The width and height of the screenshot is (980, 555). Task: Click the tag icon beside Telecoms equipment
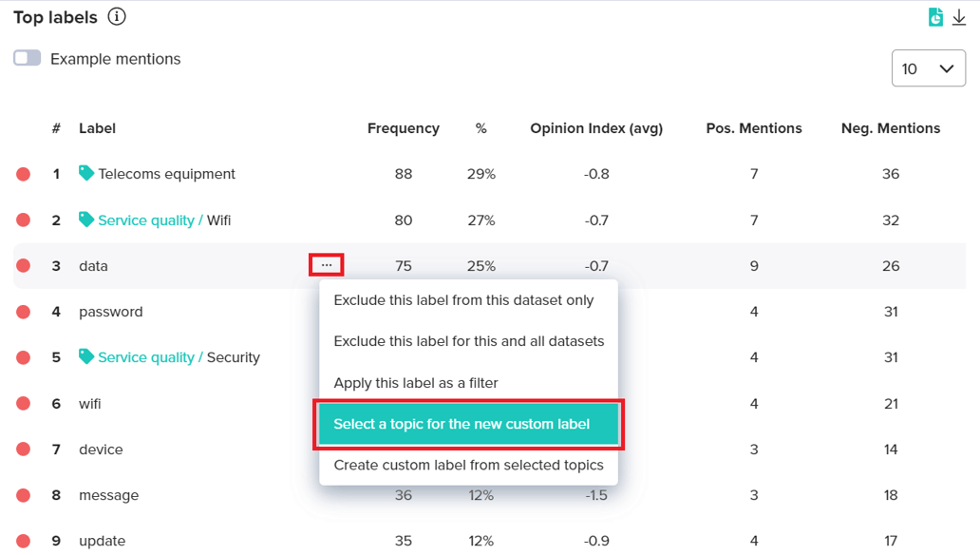tap(86, 173)
